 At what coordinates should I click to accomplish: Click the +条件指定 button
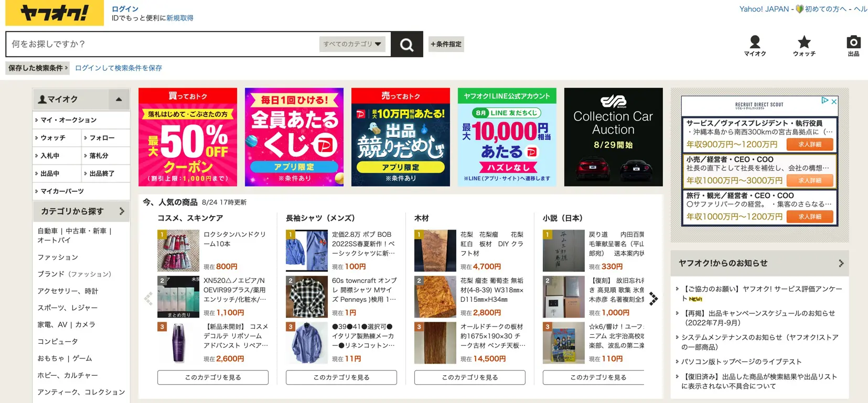pos(446,44)
